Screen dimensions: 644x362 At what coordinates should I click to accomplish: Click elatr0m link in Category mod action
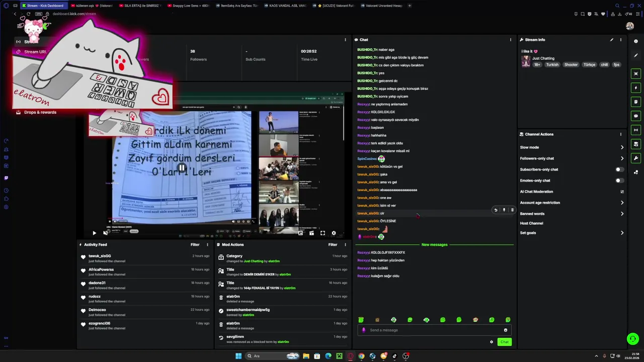pyautogui.click(x=274, y=261)
